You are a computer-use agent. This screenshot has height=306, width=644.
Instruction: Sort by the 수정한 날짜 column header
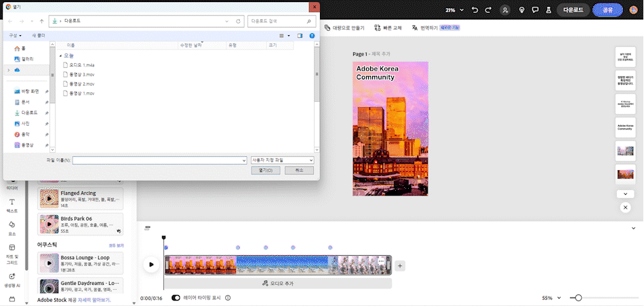[202, 45]
